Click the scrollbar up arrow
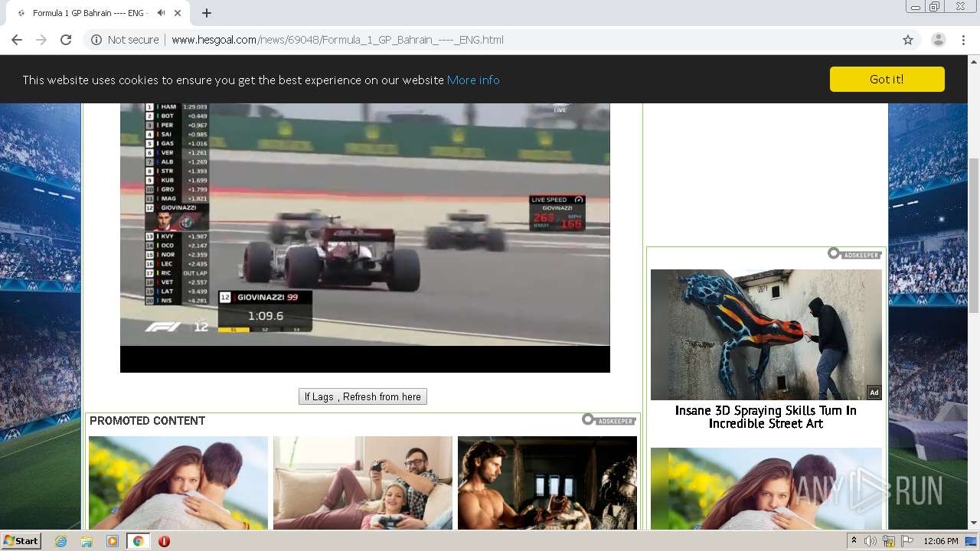 pos(974,61)
